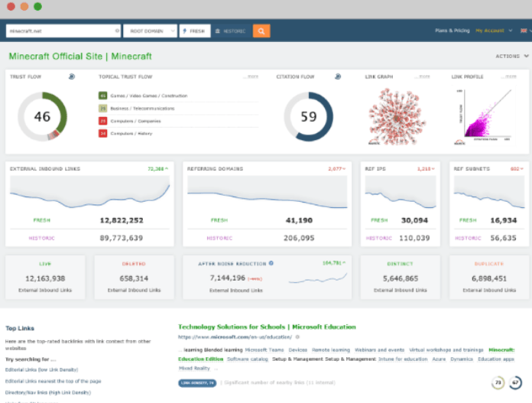Click the Historic Ref Subnets value 56,635
The height and width of the screenshot is (403, 532).
pos(503,238)
